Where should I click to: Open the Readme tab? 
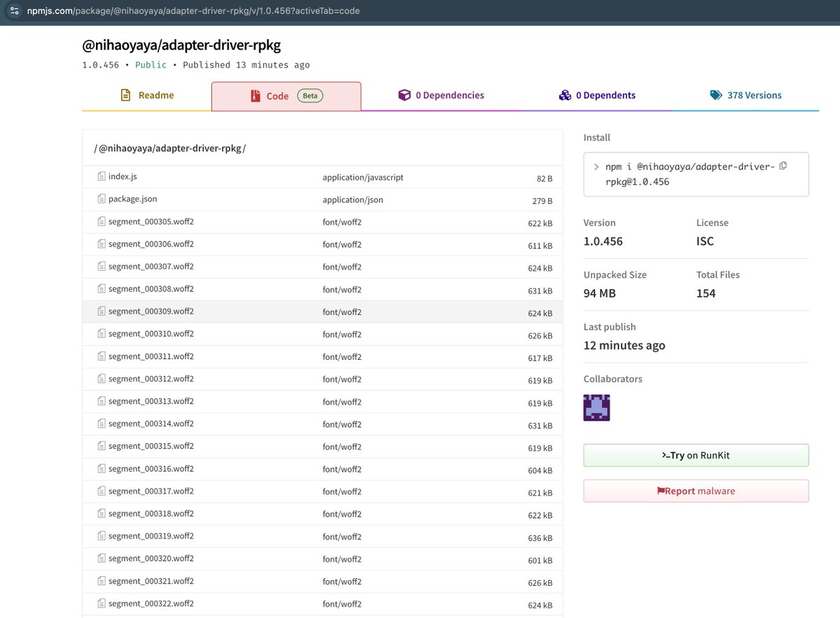(147, 95)
